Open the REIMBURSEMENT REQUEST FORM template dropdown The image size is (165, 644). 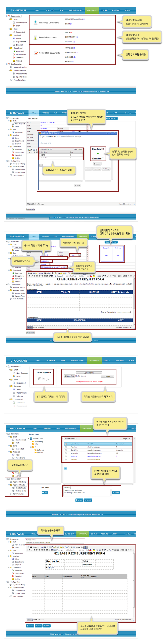[x=66, y=267]
